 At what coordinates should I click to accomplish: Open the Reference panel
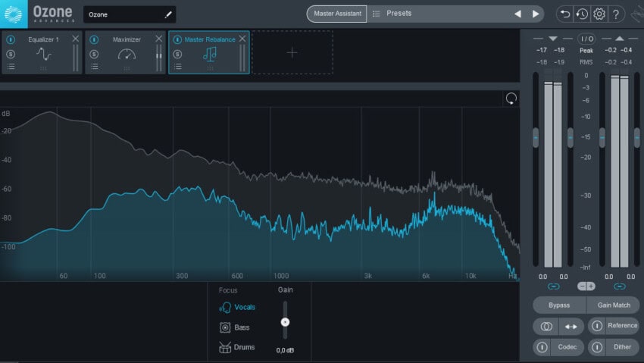[622, 325]
